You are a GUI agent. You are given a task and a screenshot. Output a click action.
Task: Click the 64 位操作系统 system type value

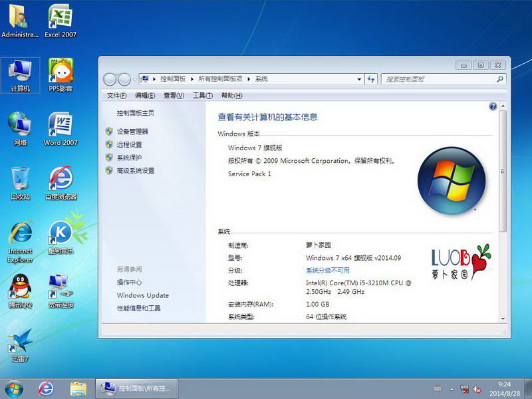(326, 317)
